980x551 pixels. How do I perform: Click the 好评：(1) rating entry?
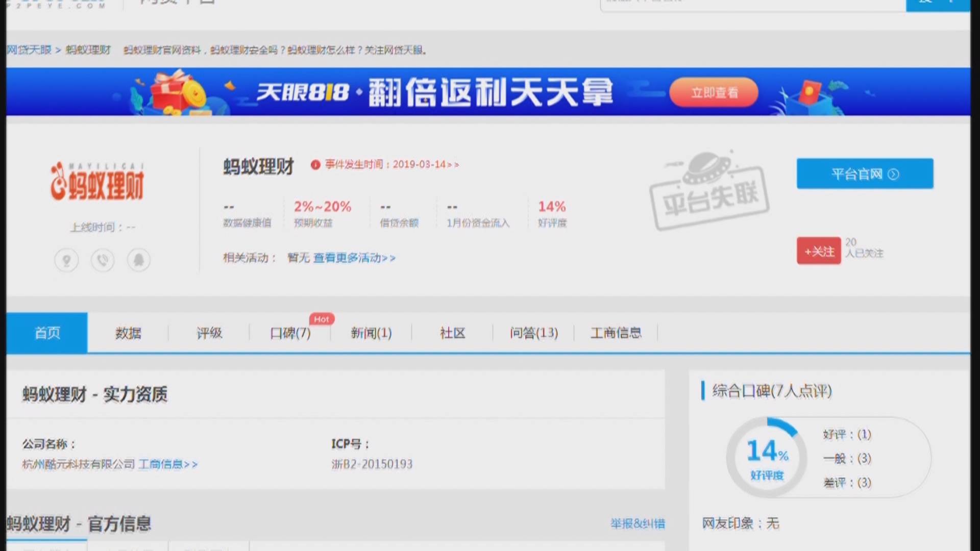(847, 434)
